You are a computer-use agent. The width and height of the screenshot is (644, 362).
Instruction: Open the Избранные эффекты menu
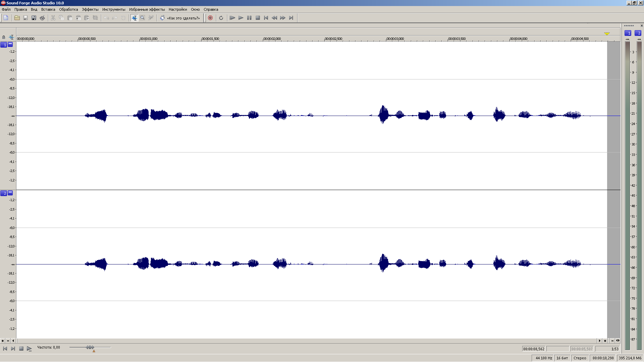pos(147,9)
